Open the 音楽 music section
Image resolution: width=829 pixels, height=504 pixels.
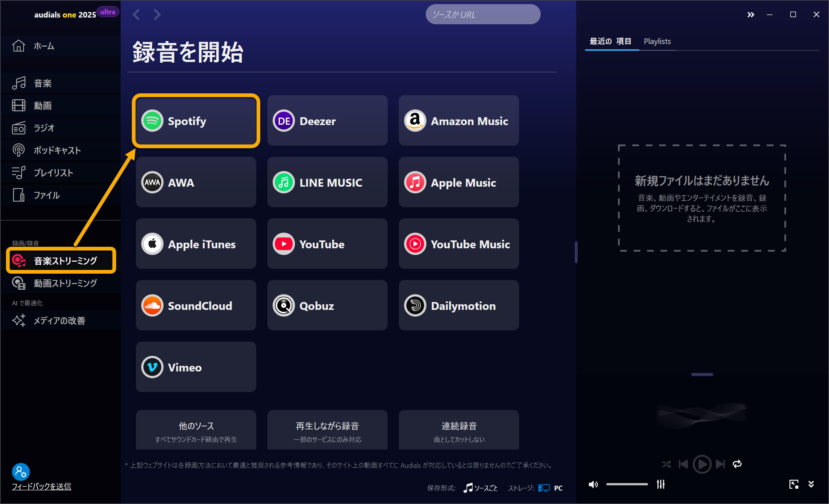[60, 83]
